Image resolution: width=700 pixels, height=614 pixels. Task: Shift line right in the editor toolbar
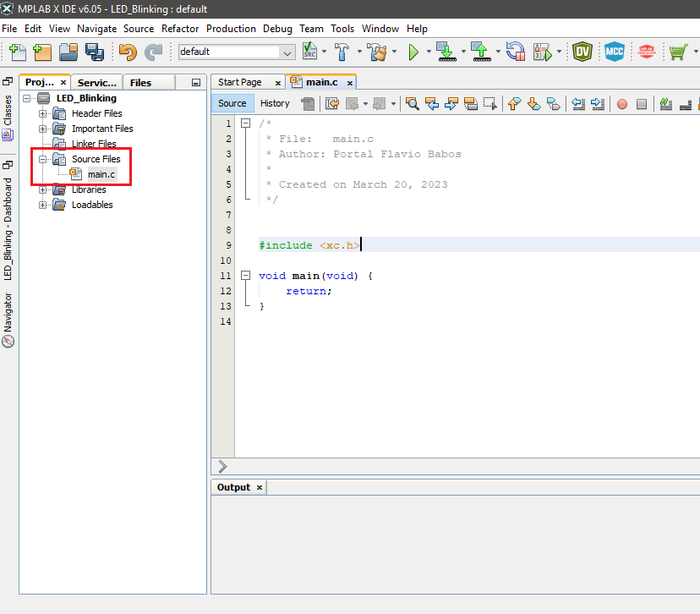coord(598,104)
